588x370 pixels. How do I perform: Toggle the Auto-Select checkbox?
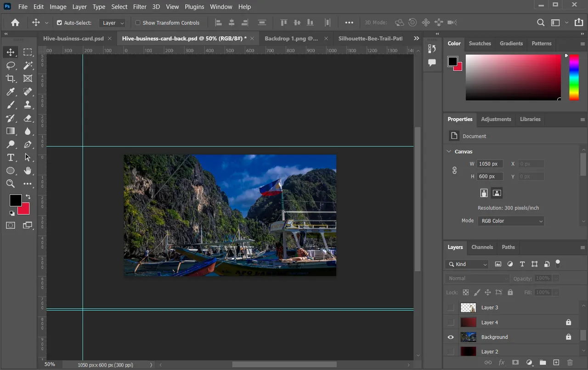59,23
